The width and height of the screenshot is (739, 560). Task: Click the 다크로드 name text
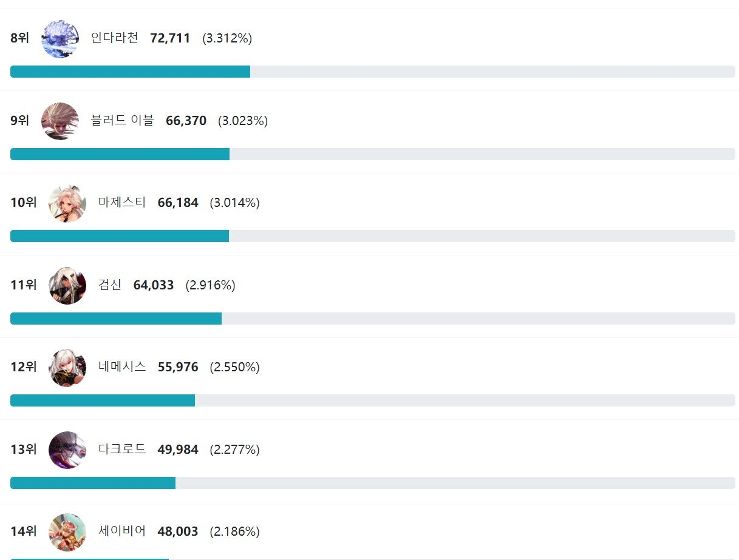coord(122,450)
